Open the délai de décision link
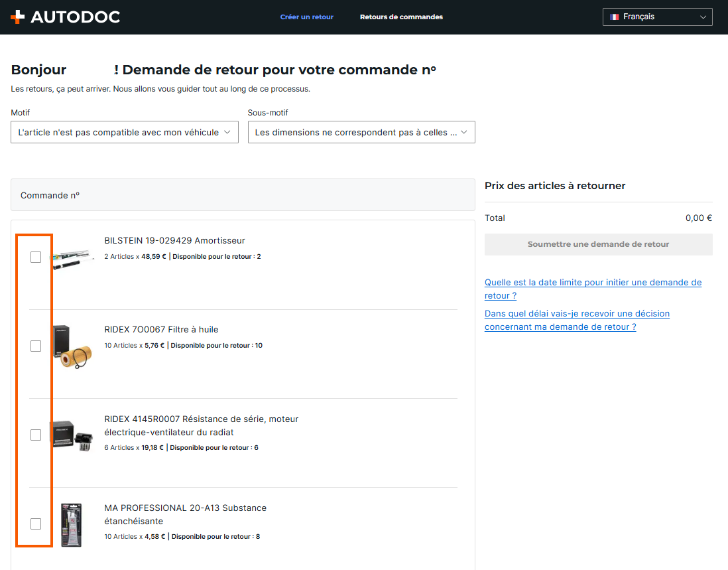This screenshot has height=570, width=728. (x=577, y=320)
